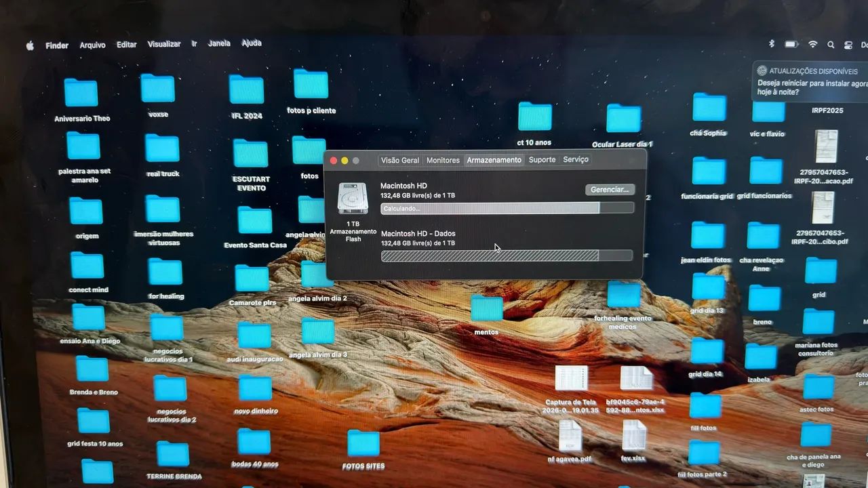Viewport: 868px width, 488px height.
Task: Click the Atualizações Disponíveis notification
Action: [x=810, y=81]
